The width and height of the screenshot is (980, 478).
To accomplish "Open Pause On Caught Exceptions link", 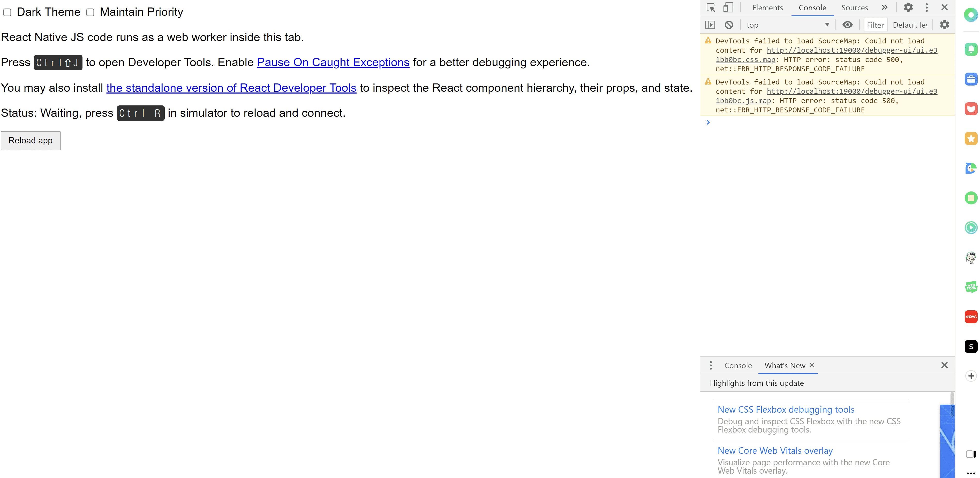I will click(x=333, y=62).
